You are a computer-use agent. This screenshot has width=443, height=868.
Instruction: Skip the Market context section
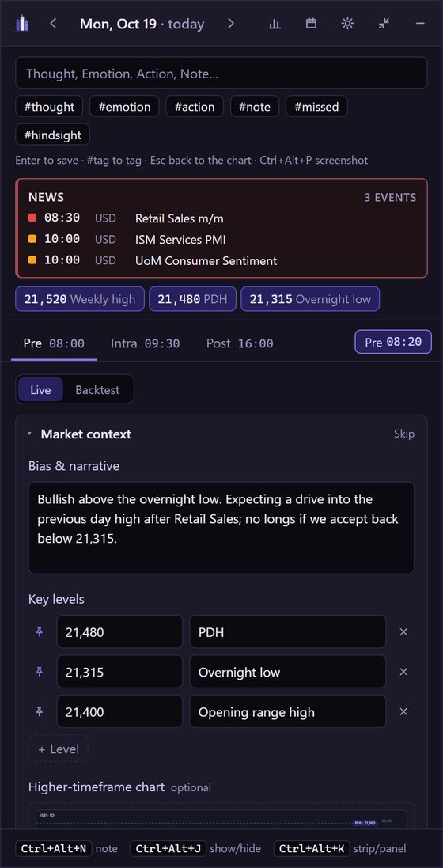point(403,434)
